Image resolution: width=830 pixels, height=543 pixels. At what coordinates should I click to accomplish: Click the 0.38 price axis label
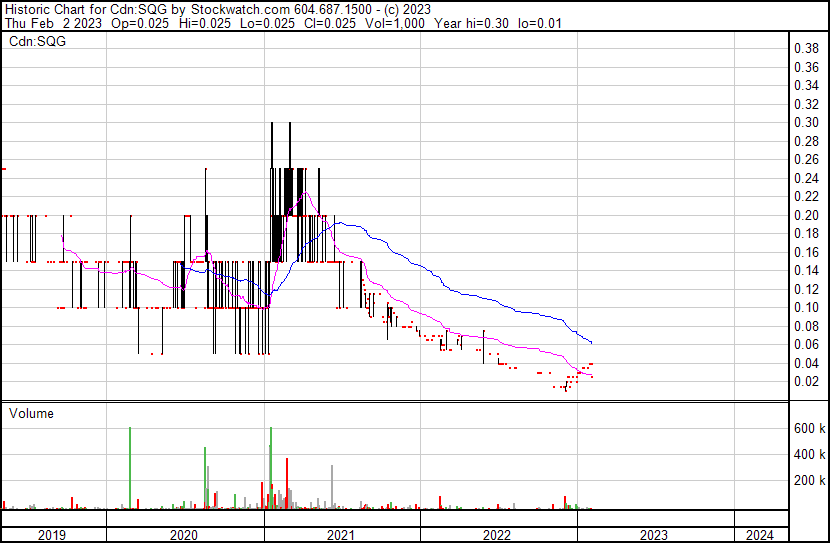tap(806, 49)
